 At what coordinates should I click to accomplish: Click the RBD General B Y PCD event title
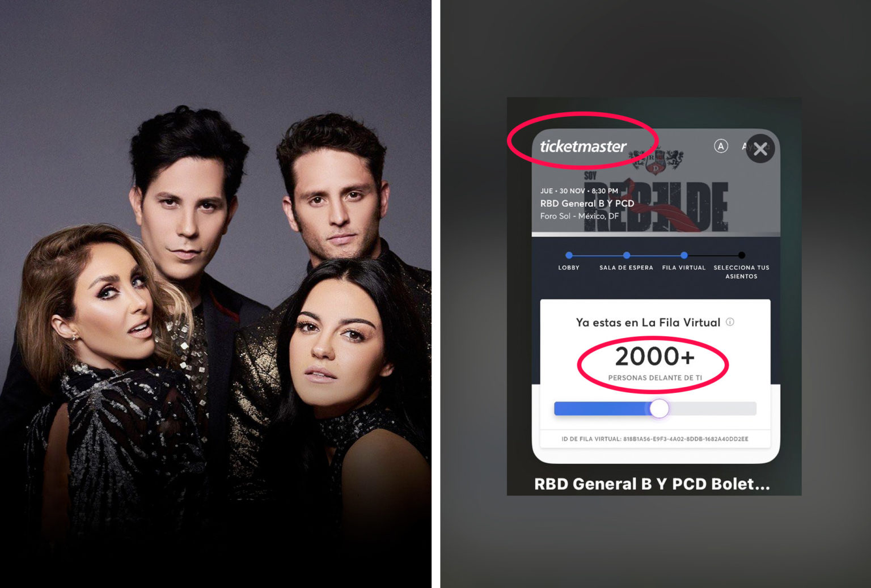(587, 204)
